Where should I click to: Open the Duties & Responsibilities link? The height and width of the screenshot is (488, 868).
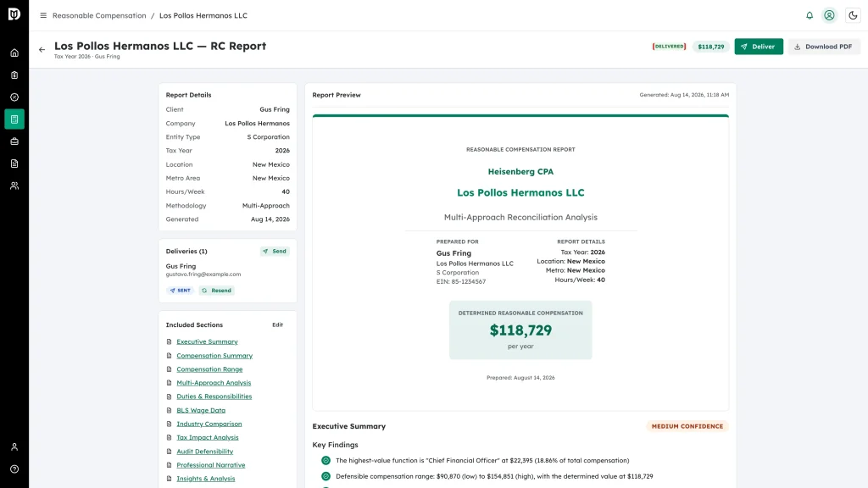214,396
